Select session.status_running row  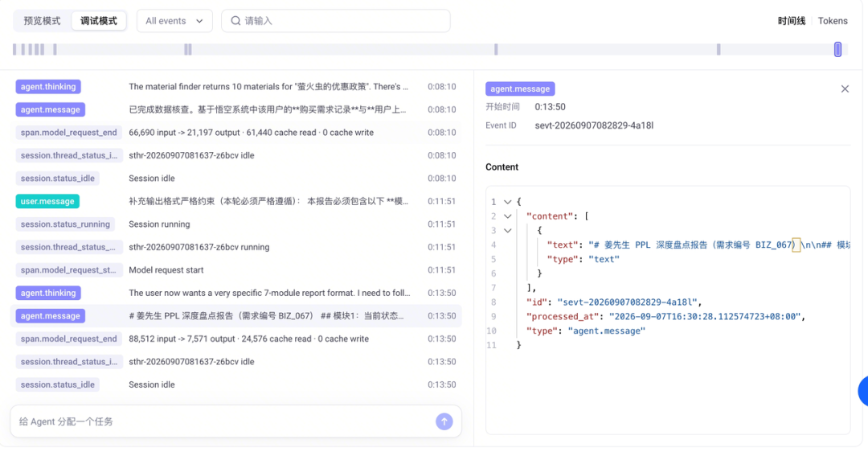coord(235,224)
